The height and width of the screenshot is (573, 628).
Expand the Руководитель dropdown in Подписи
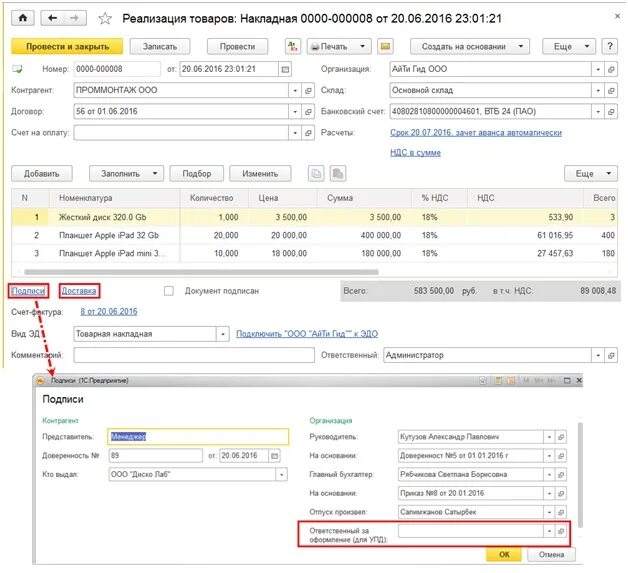[549, 437]
